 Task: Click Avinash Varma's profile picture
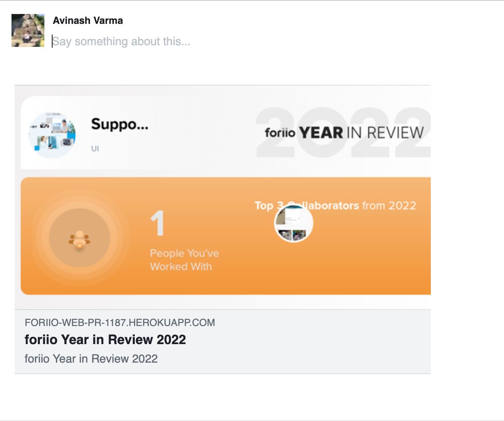[28, 30]
